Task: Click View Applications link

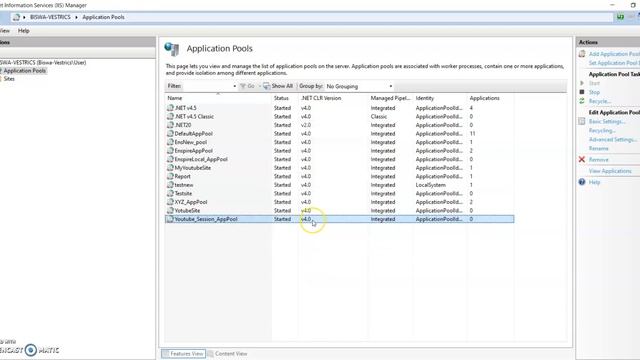Action: click(610, 171)
